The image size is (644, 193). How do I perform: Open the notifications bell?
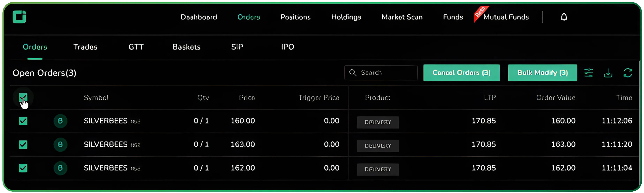pyautogui.click(x=564, y=17)
